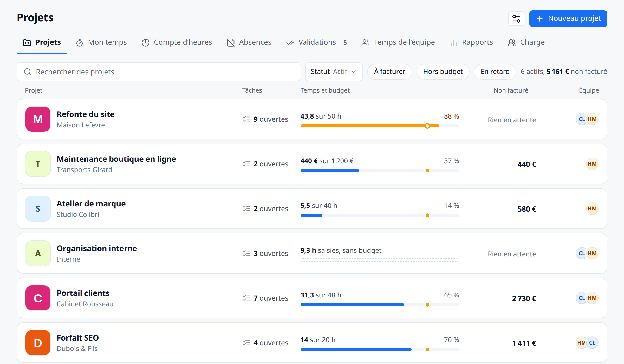Click the CL avatar on Portail clients row

(581, 298)
